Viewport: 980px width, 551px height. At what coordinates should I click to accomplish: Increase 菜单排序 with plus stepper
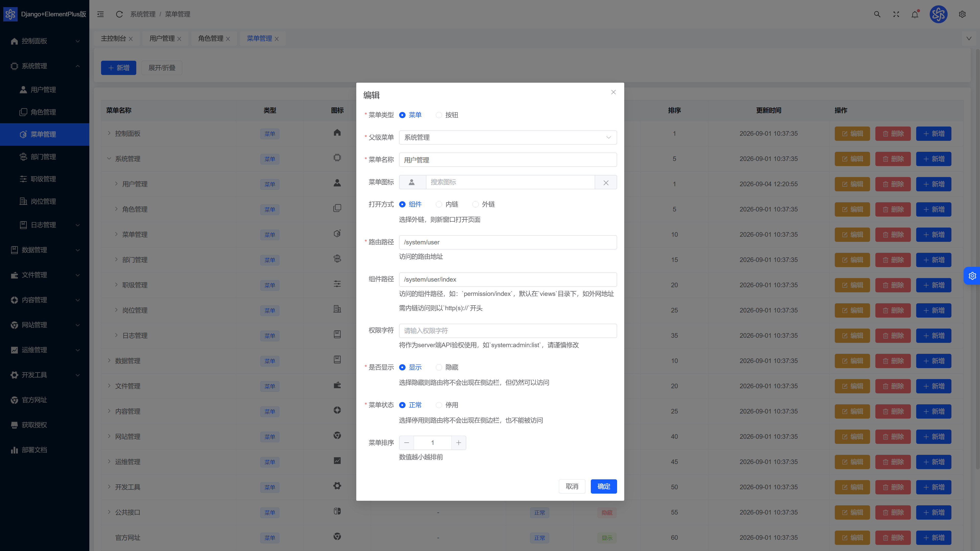[x=458, y=443]
